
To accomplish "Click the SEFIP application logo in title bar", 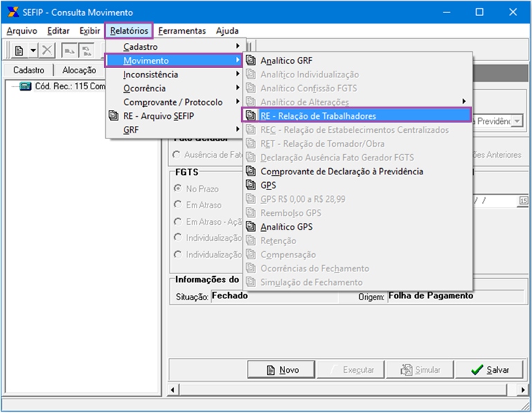I will click(x=13, y=12).
